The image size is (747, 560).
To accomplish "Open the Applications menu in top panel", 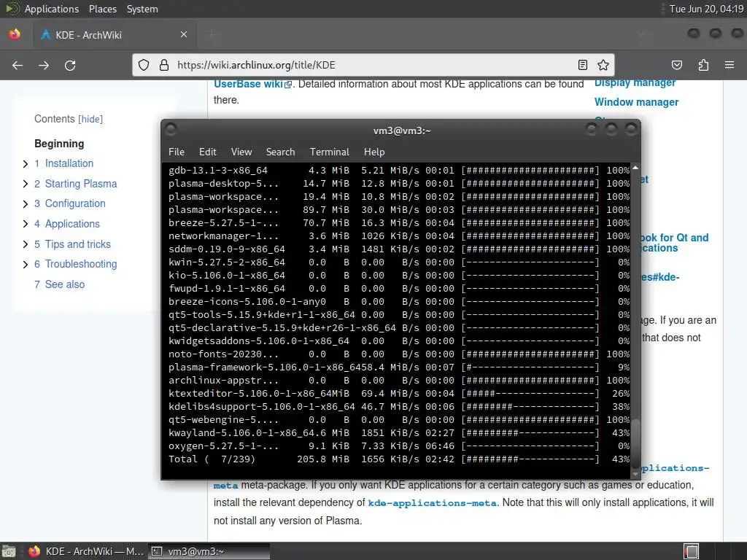I will pyautogui.click(x=52, y=9).
